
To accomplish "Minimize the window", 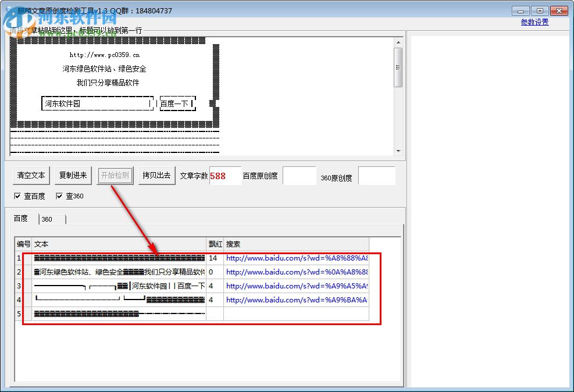I will (x=520, y=10).
